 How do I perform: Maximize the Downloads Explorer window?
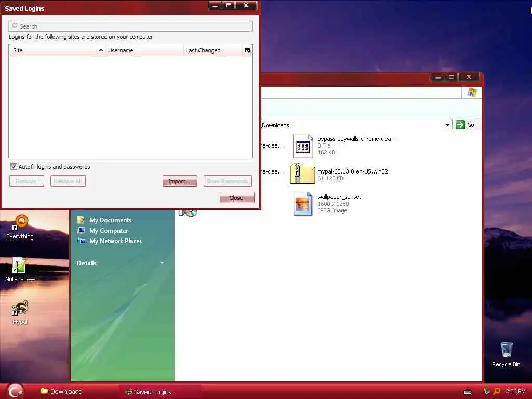pyautogui.click(x=451, y=77)
